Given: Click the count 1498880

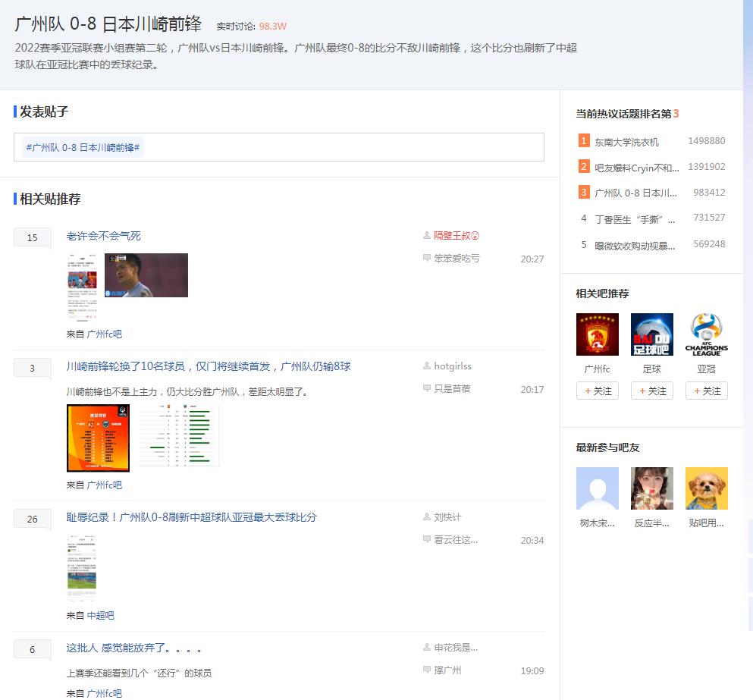Looking at the screenshot, I should (707, 141).
